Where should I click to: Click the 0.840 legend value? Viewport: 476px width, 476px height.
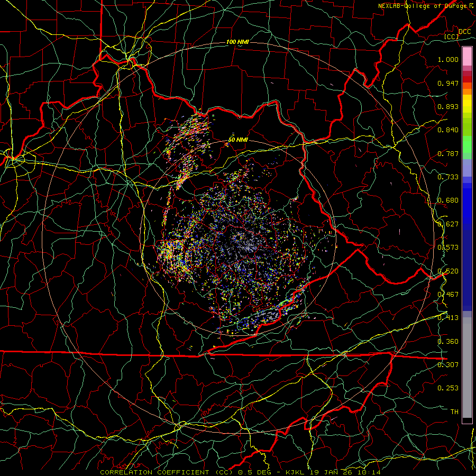448,130
